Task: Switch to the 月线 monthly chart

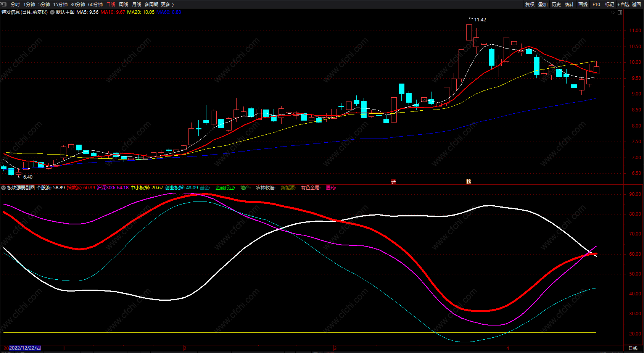Action: click(x=137, y=5)
